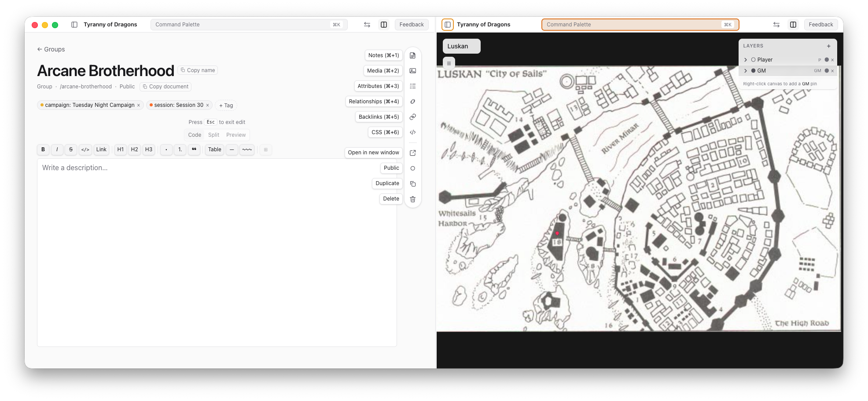The width and height of the screenshot is (868, 401).
Task: Apply H1 heading
Action: tap(121, 149)
